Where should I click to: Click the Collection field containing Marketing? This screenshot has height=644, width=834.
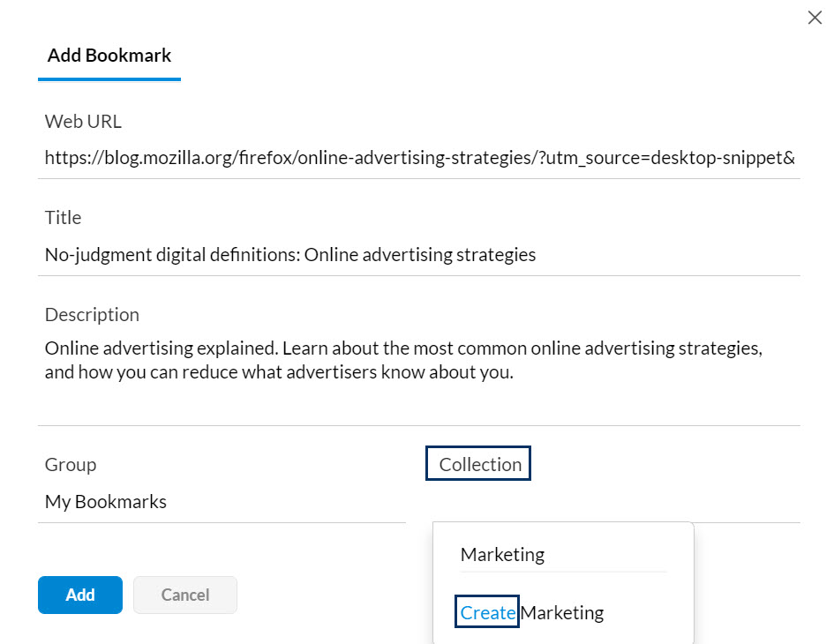(563, 555)
